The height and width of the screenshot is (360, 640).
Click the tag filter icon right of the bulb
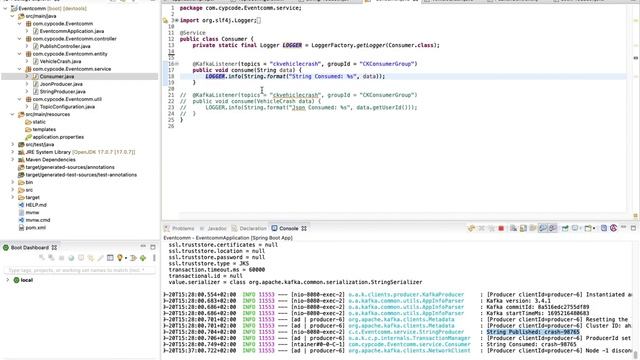(133, 258)
